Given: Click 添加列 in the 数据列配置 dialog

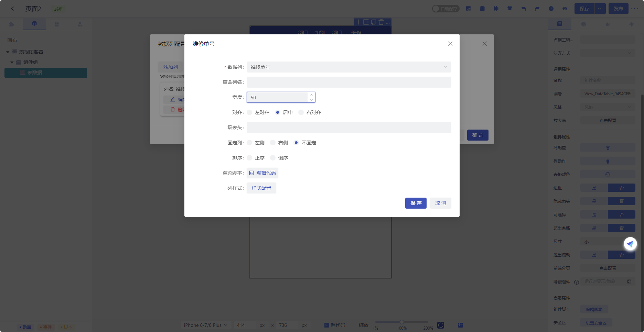Looking at the screenshot, I should pyautogui.click(x=171, y=67).
